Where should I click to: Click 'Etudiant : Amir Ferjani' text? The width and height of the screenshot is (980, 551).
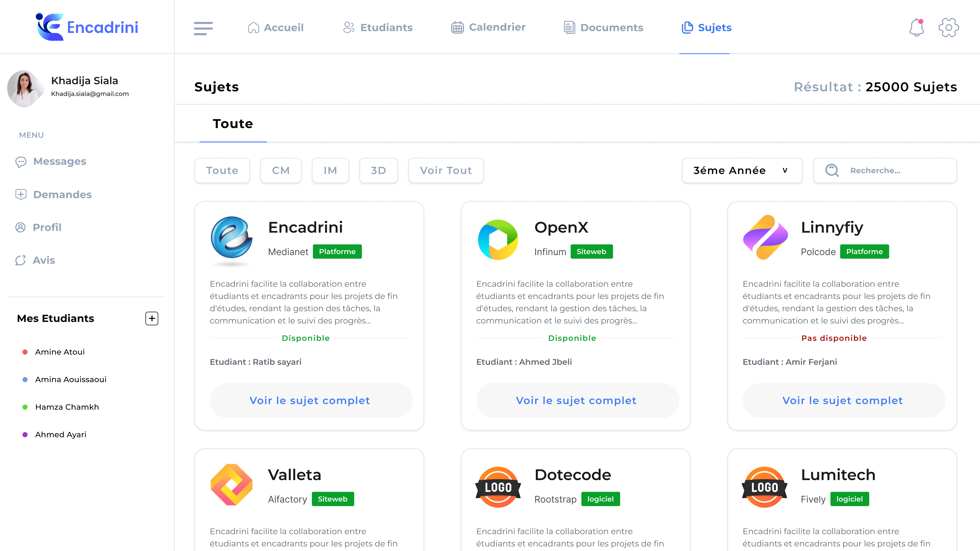tap(789, 362)
